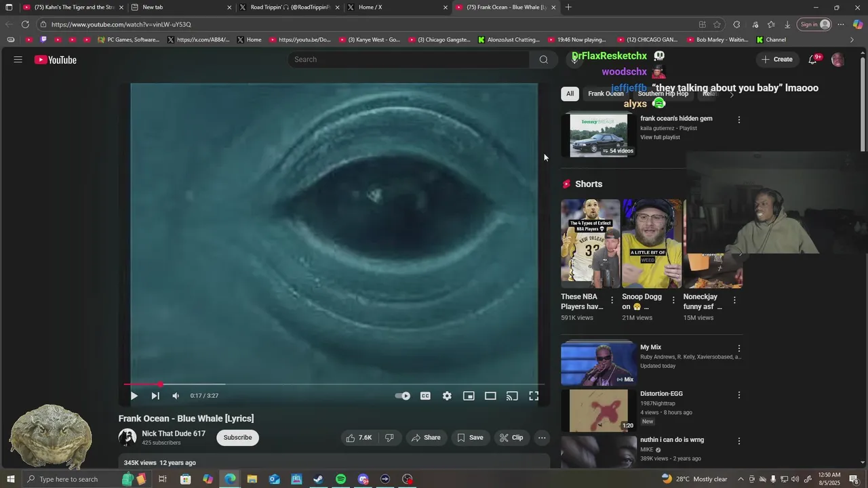Image resolution: width=868 pixels, height=488 pixels.
Task: Toggle the autoplay switch
Action: click(x=403, y=396)
